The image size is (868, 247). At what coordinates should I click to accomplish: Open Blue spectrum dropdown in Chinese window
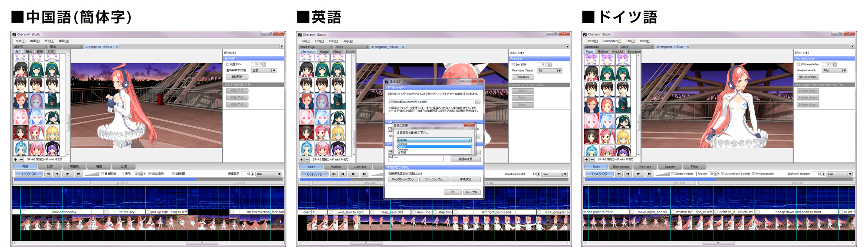tap(269, 174)
